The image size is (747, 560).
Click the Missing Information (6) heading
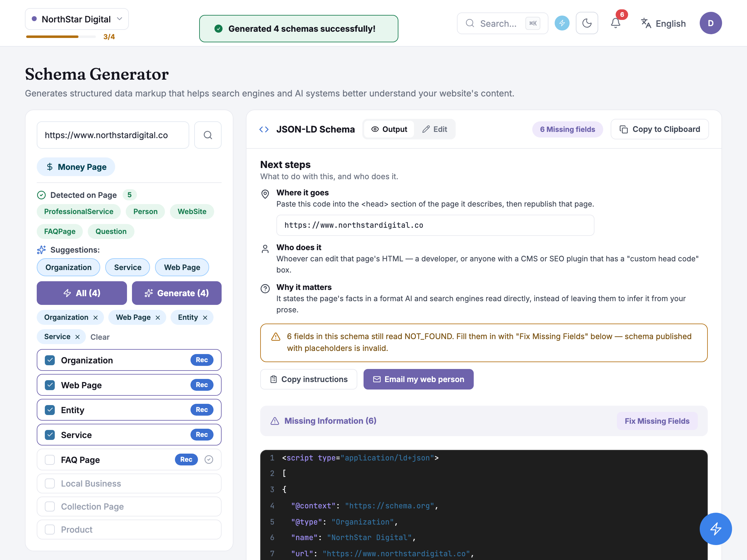[330, 421]
